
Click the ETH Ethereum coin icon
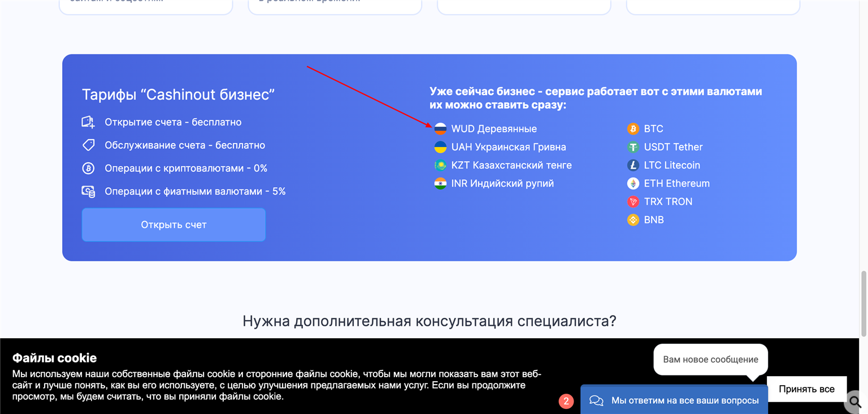coord(633,183)
